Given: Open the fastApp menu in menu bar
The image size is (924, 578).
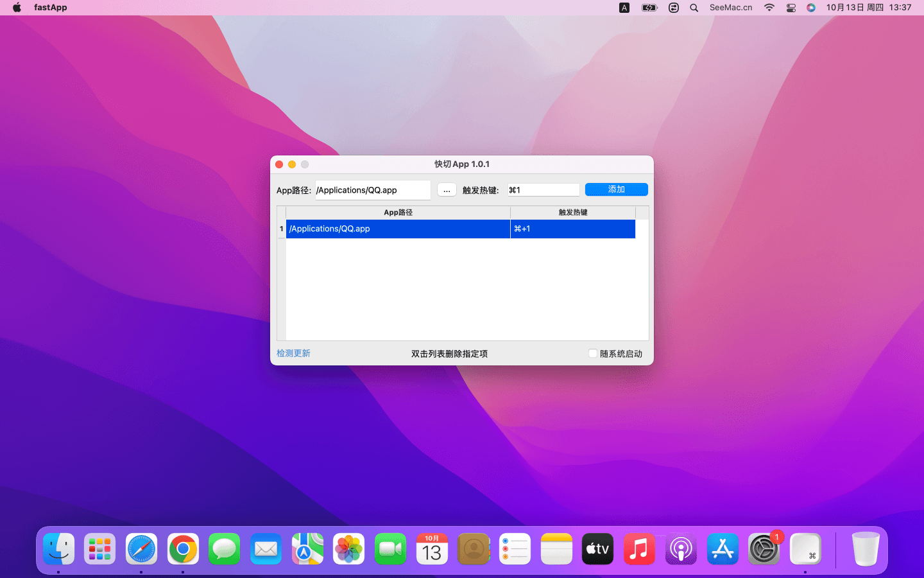Looking at the screenshot, I should (x=50, y=8).
